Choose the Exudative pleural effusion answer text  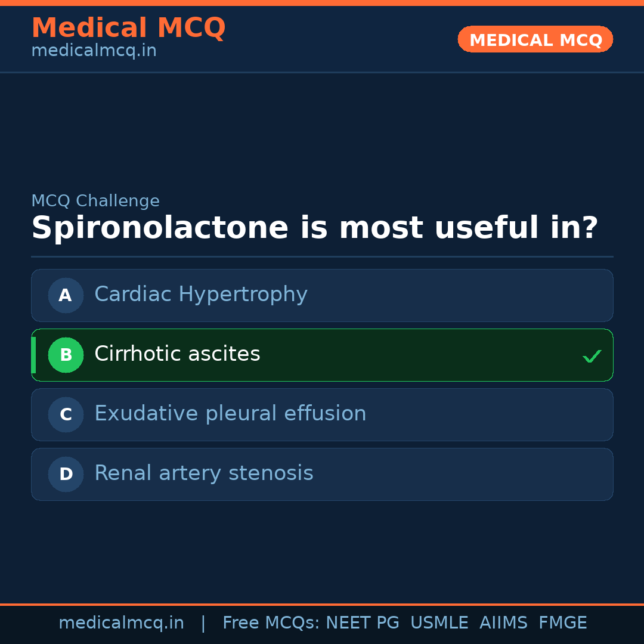(230, 414)
